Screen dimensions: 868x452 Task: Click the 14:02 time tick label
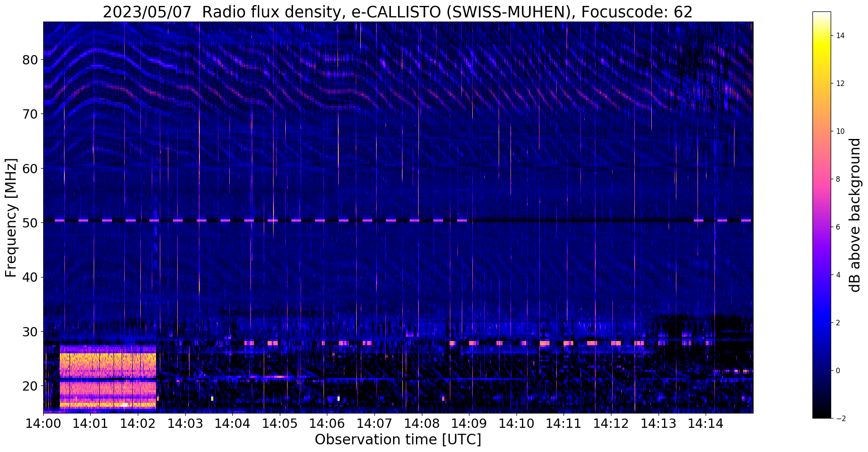pos(138,423)
